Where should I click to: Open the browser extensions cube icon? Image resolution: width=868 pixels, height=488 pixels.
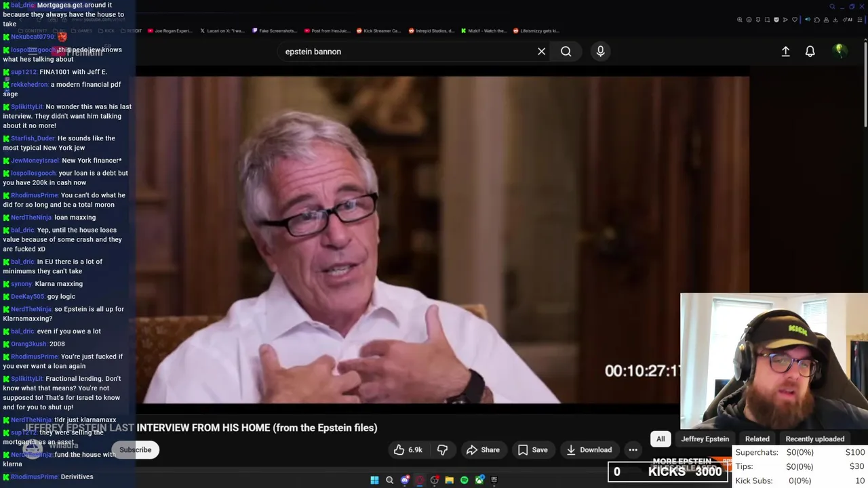pos(817,20)
